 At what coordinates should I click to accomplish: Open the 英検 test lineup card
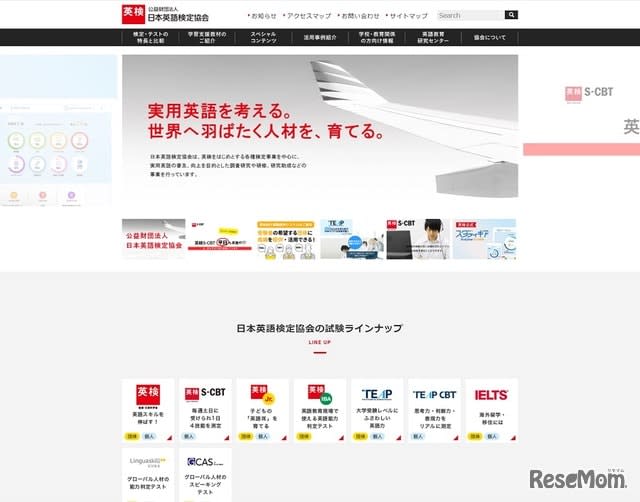coord(148,411)
